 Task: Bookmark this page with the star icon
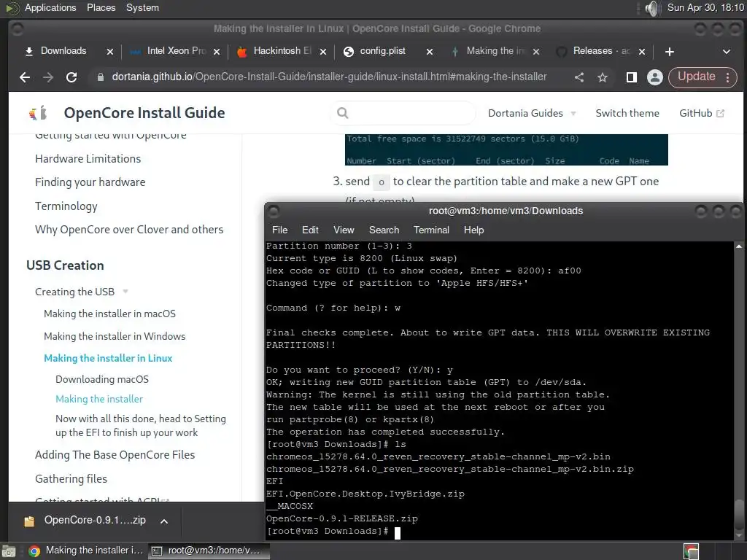(603, 77)
